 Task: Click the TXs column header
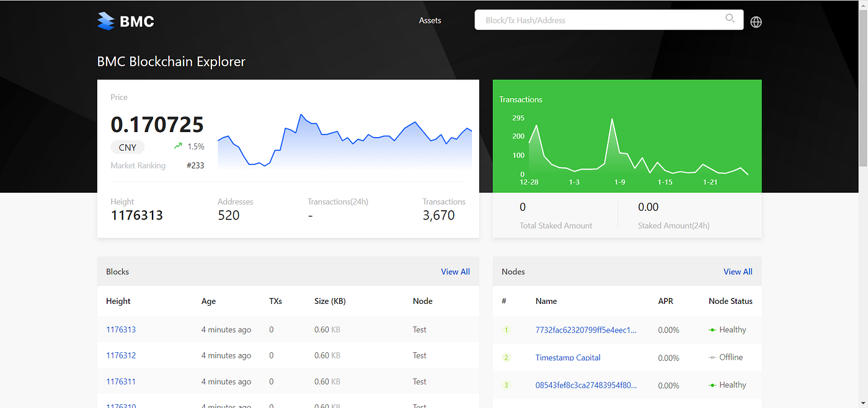(x=275, y=301)
